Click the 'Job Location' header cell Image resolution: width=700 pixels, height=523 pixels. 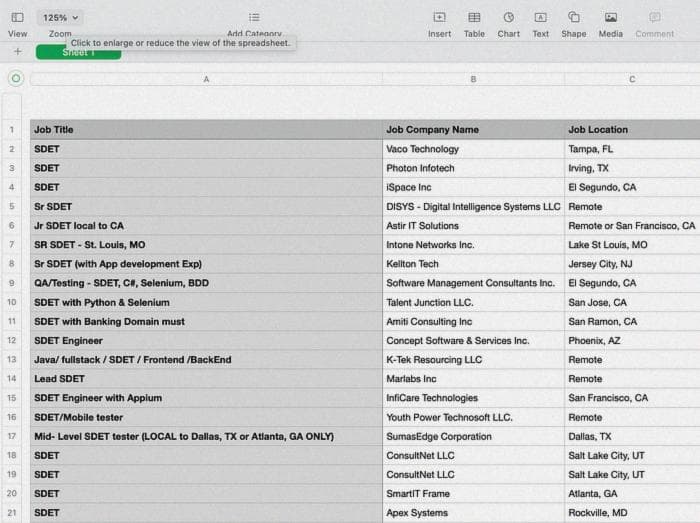click(632, 130)
